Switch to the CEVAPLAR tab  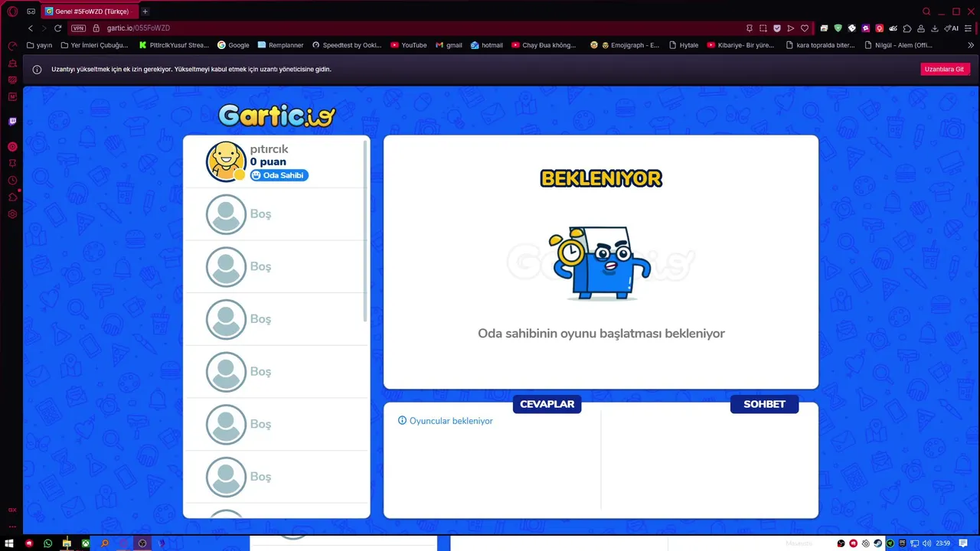tap(547, 404)
